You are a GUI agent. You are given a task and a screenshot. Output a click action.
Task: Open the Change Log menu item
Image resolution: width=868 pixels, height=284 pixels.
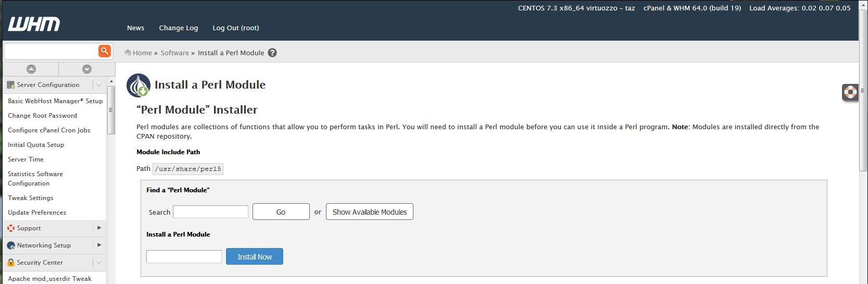point(178,28)
